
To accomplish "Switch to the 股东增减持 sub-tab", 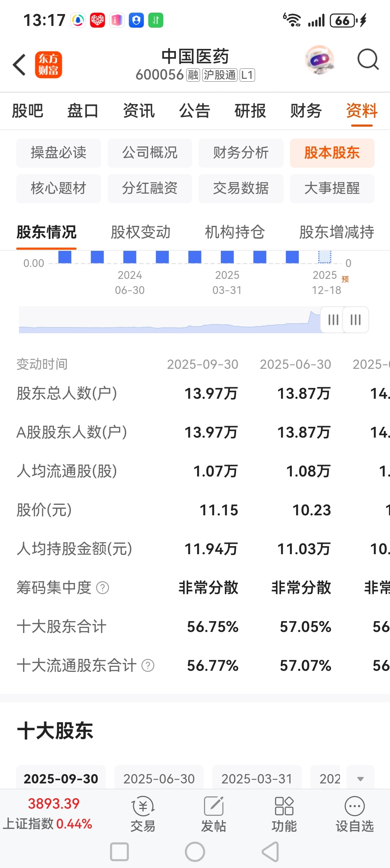I will tap(337, 232).
